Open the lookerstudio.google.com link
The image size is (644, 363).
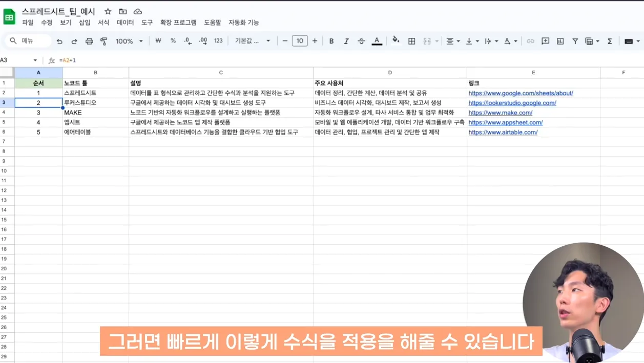pyautogui.click(x=512, y=103)
